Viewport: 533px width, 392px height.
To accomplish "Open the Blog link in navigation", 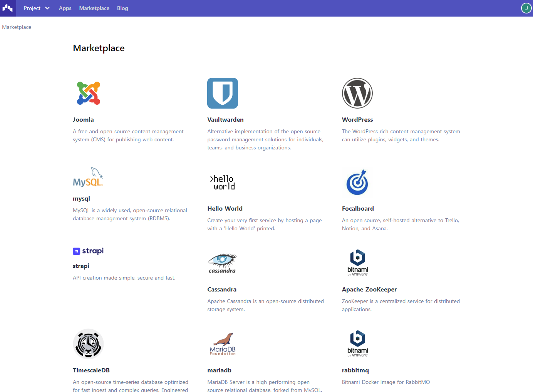I will coord(122,8).
